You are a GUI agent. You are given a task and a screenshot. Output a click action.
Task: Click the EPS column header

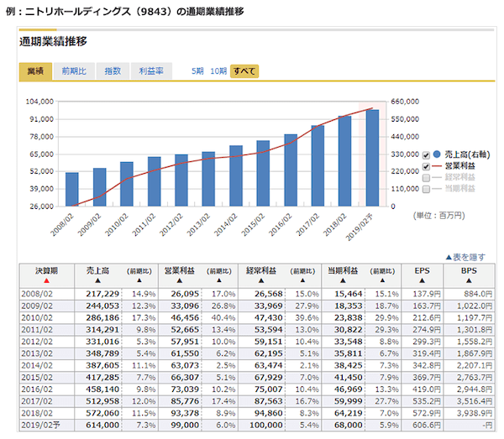[422, 271]
